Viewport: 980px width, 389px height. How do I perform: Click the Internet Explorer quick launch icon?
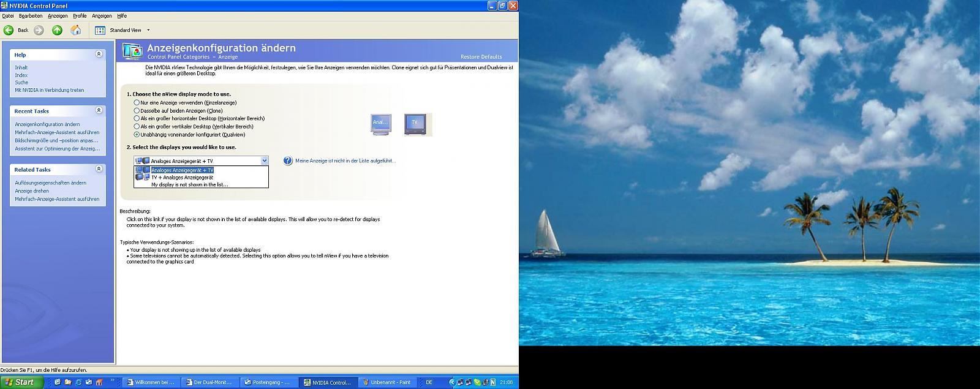pyautogui.click(x=78, y=382)
